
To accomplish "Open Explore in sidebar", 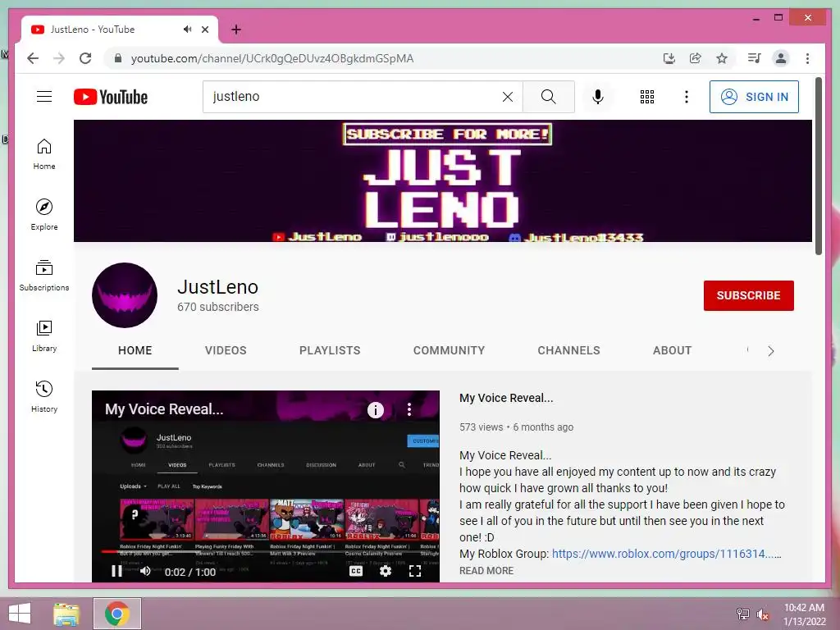I will [44, 215].
